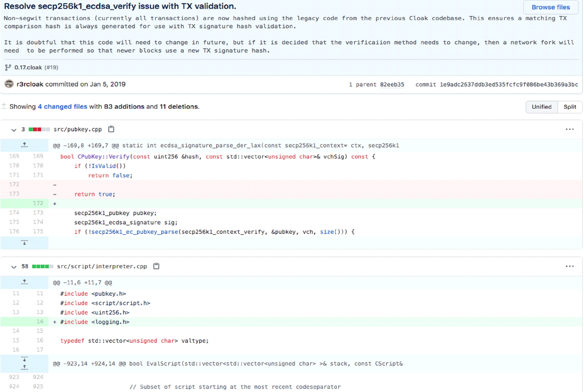The height and width of the screenshot is (392, 584).
Task: Click the diff toggle icon left of Showing
Action: coord(4,106)
